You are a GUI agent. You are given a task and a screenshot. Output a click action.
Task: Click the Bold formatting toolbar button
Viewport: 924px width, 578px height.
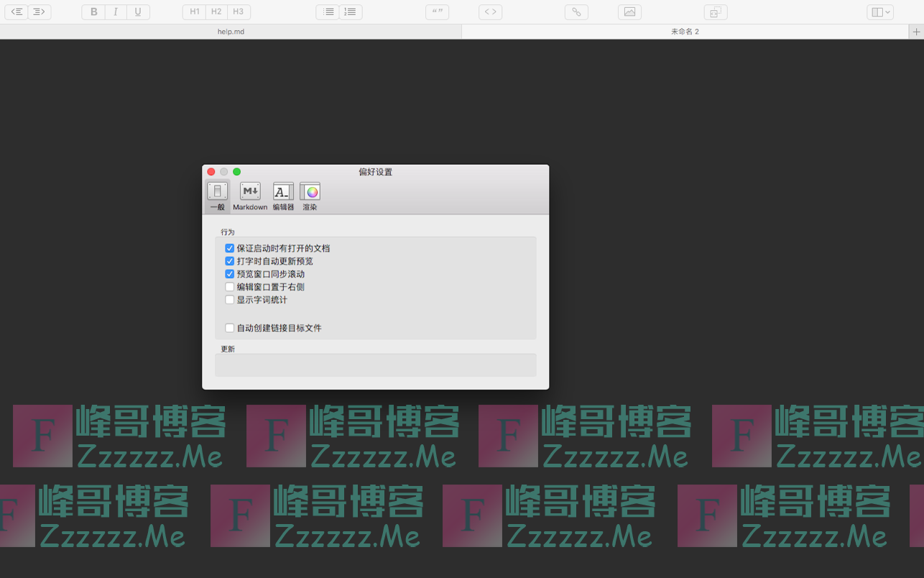point(93,12)
